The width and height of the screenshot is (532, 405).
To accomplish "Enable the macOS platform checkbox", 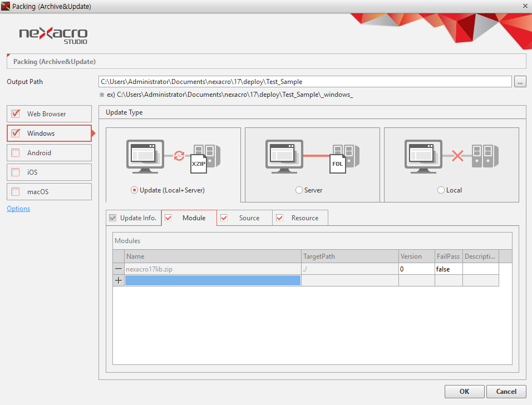I will click(16, 192).
